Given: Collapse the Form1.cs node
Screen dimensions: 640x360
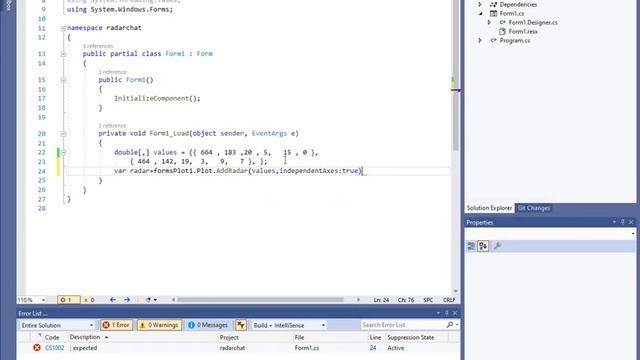Looking at the screenshot, I should coord(480,13).
